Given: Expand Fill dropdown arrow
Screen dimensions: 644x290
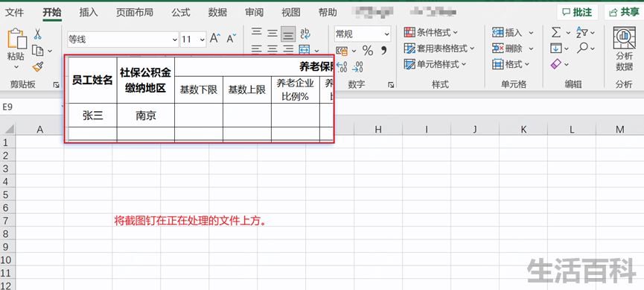Looking at the screenshot, I should point(567,48).
